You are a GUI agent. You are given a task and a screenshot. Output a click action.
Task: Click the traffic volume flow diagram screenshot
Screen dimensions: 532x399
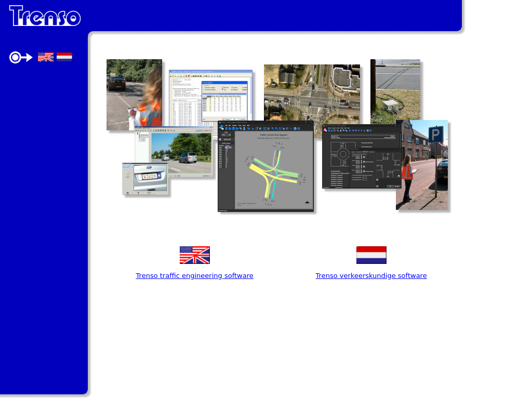click(x=265, y=167)
